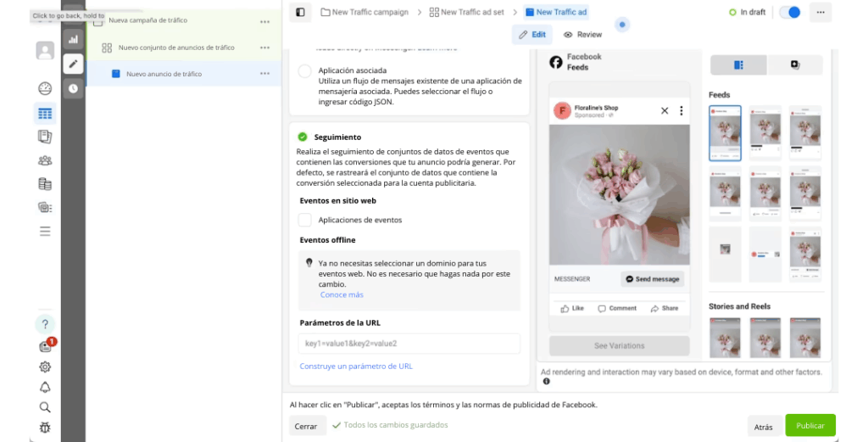Open the Campaigns table icon in the left rail
Screen dimensions: 868x442
click(x=45, y=113)
